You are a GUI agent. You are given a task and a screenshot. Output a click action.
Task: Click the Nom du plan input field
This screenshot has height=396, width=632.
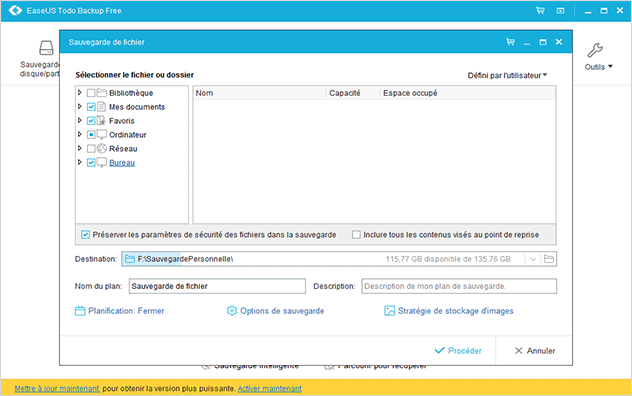(x=217, y=286)
